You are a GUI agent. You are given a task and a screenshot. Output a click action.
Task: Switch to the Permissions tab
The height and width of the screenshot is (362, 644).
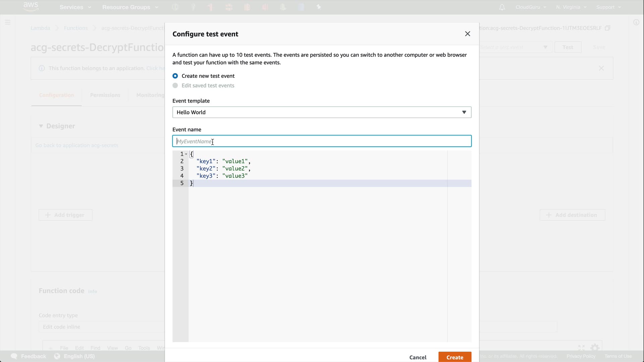(105, 95)
